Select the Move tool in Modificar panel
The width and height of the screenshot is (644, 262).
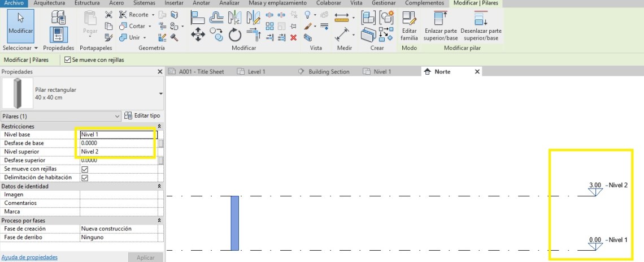click(198, 35)
